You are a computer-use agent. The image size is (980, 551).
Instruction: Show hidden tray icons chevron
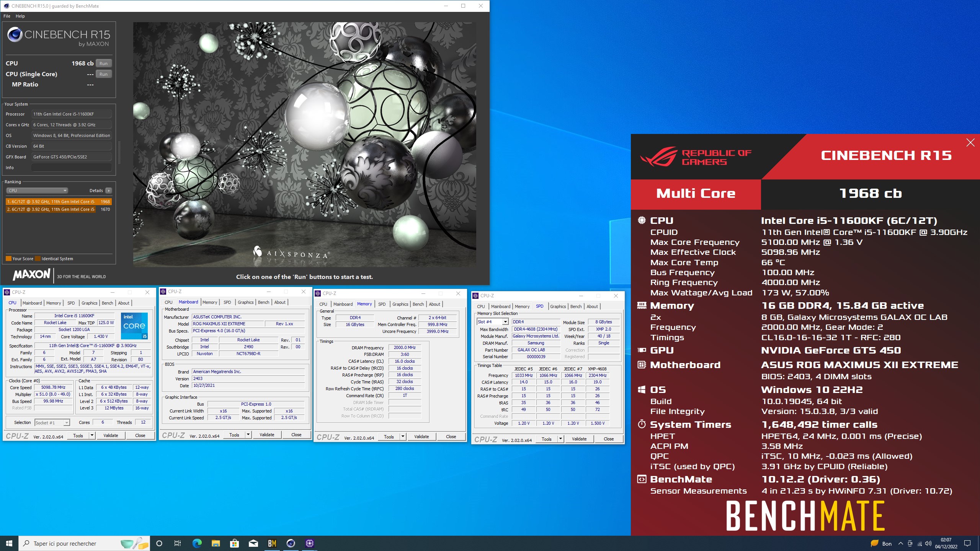(x=900, y=543)
